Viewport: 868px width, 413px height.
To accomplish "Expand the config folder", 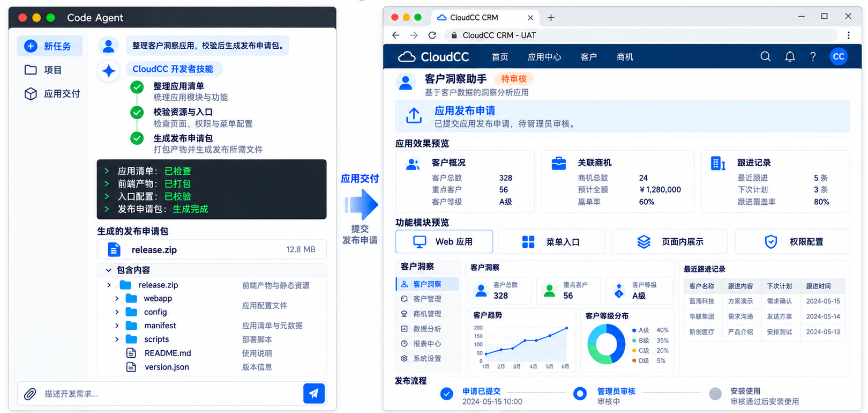I will 117,312.
